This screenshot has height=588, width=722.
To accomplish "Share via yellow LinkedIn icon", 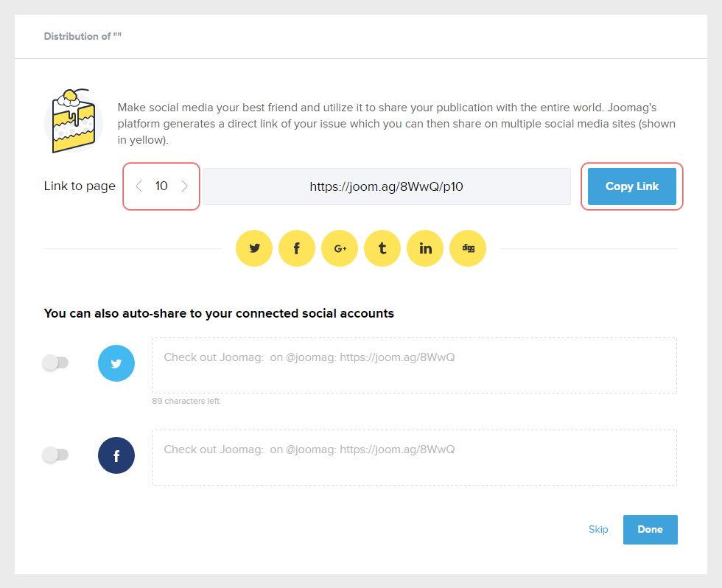I will 425,248.
